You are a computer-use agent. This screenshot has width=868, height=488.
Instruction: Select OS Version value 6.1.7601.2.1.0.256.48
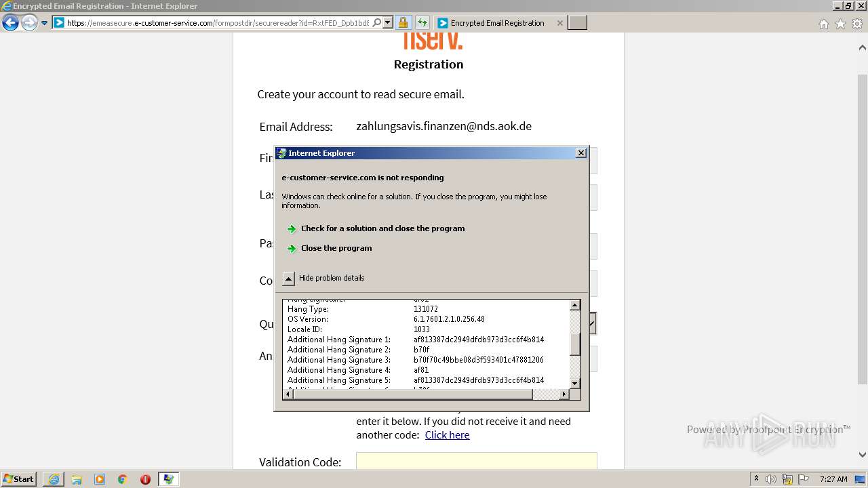coord(449,319)
